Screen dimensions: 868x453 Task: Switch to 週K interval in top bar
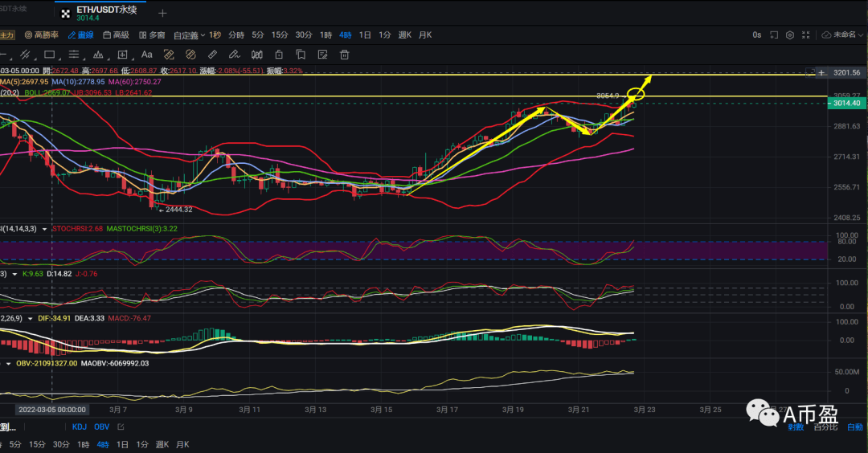coord(404,35)
